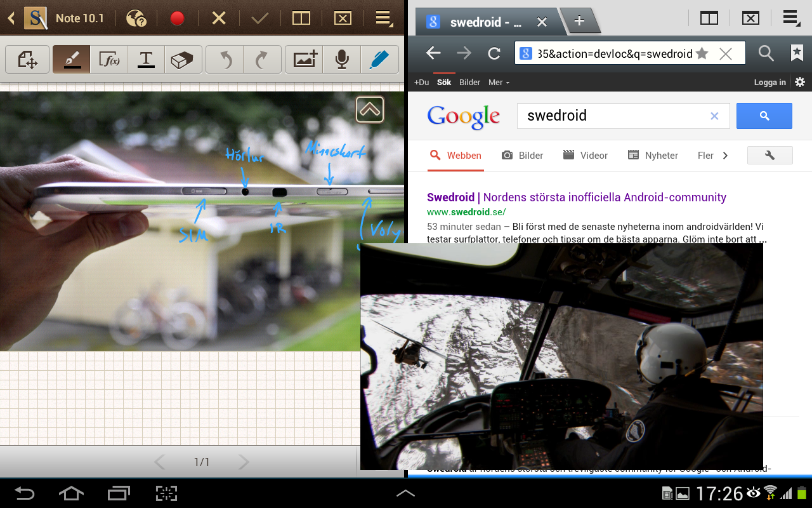The image size is (812, 508).
Task: Open the Swedroid search result link
Action: tap(577, 197)
